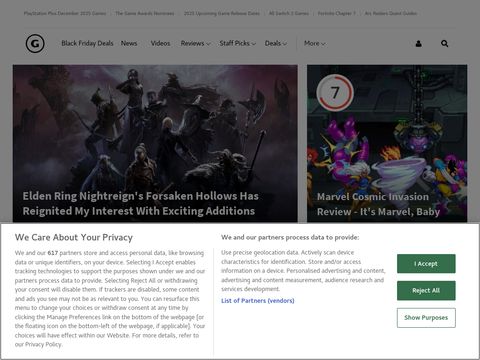The height and width of the screenshot is (360, 480).
Task: Open the search magnifier icon
Action: tap(444, 44)
